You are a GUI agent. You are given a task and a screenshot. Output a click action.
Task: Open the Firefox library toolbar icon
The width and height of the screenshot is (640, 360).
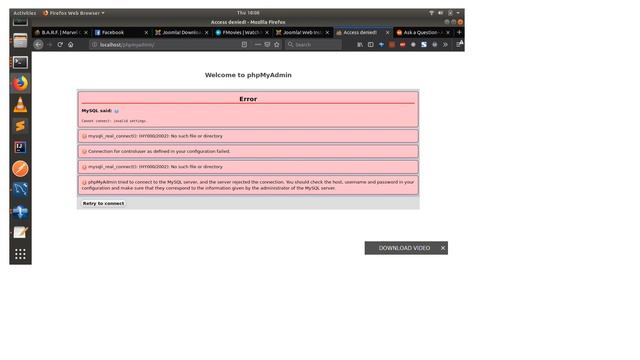360,44
